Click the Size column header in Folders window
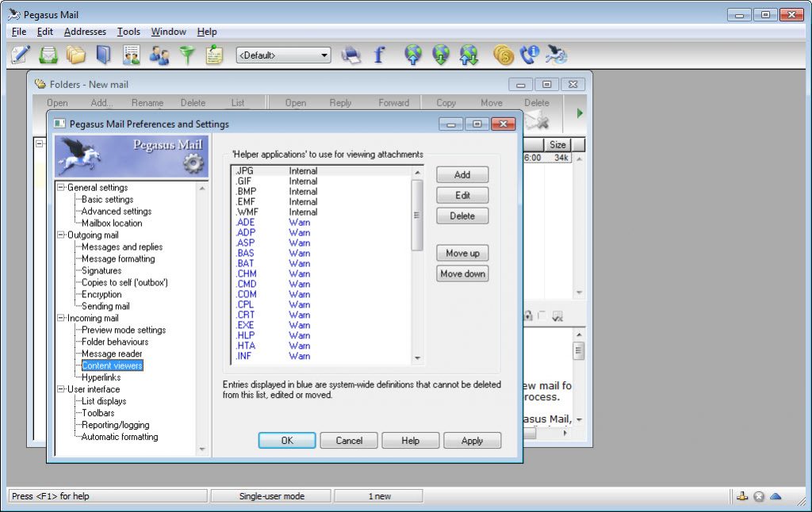Screen dimensions: 812x512 pyautogui.click(x=557, y=145)
